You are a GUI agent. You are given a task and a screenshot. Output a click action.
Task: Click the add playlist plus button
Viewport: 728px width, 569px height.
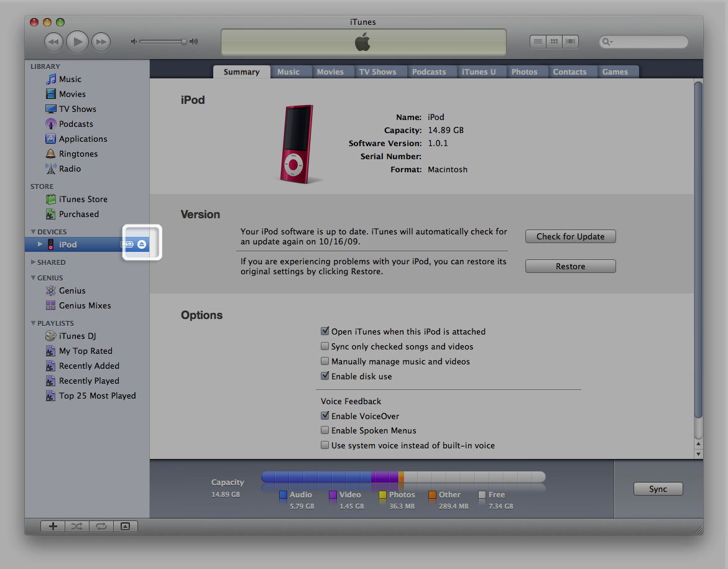(x=53, y=526)
